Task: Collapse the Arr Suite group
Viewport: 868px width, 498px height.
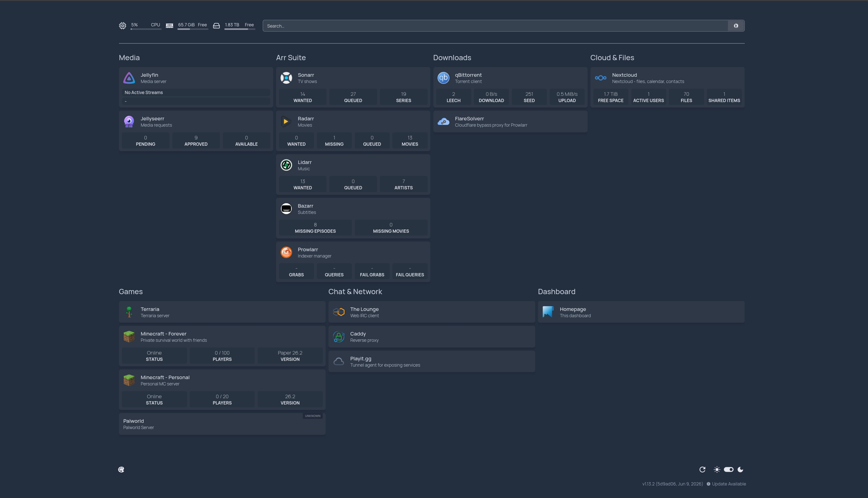Action: (291, 57)
